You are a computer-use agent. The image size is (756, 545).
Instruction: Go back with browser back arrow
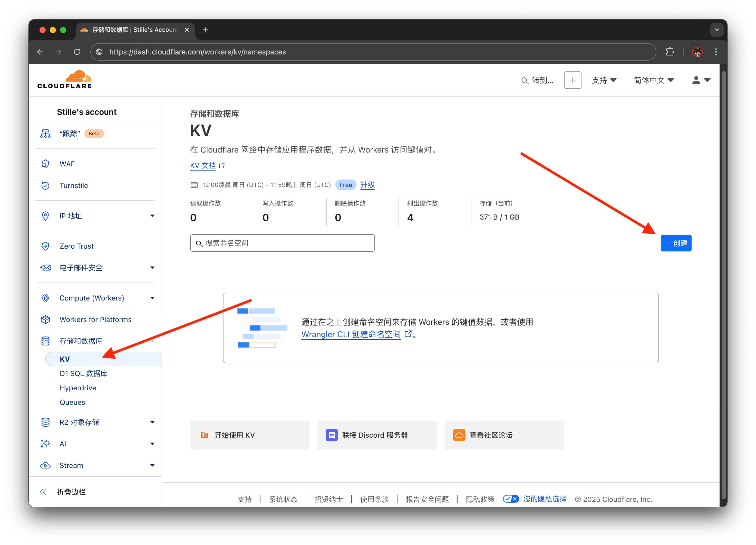40,52
